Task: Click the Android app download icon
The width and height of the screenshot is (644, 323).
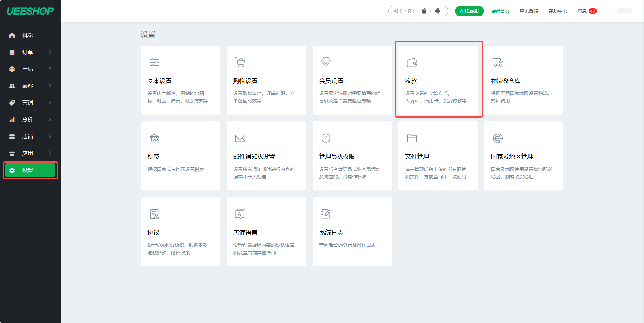Action: click(x=438, y=11)
